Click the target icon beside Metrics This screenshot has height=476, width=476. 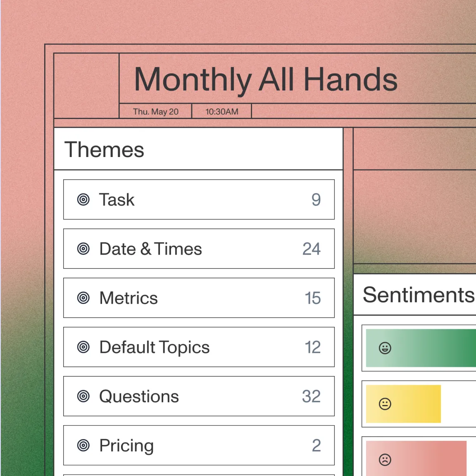pyautogui.click(x=83, y=298)
